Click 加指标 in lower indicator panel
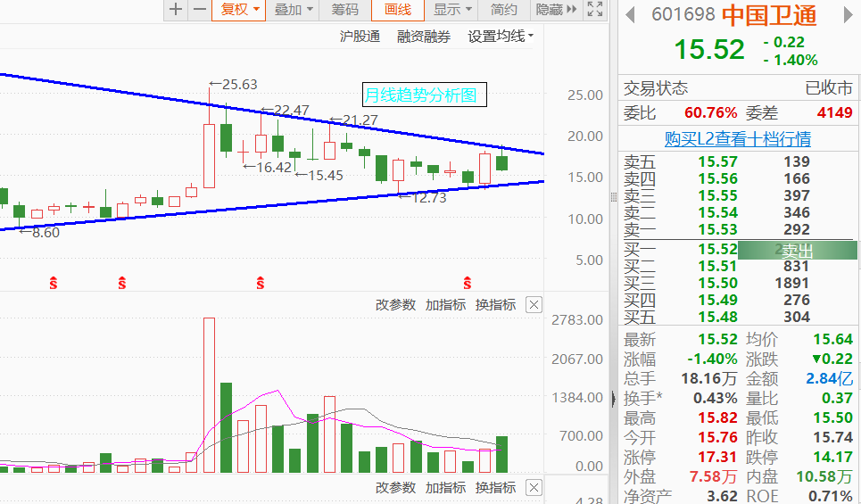 445,488
